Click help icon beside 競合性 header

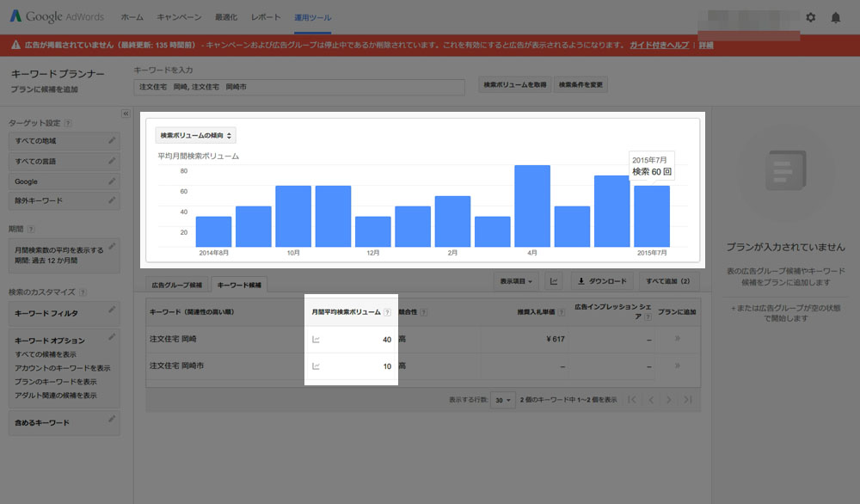click(423, 312)
